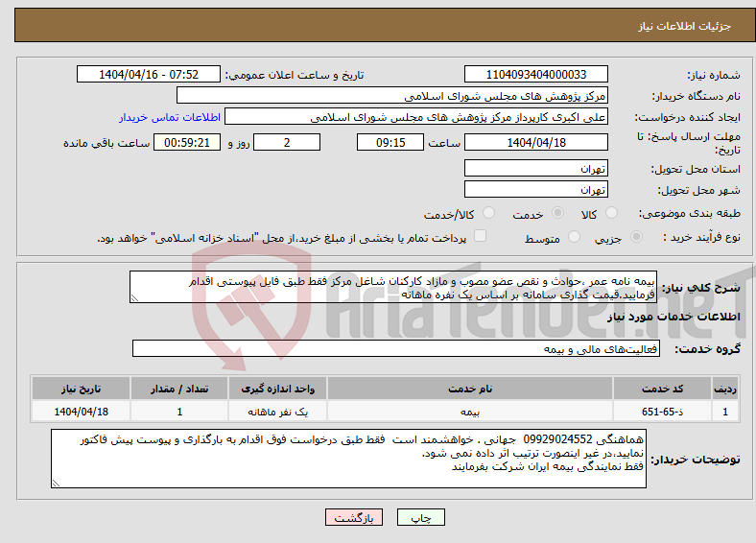Viewport: 756px width, 543px height.
Task: Select the جزیی purchase type radio
Action: 636,236
